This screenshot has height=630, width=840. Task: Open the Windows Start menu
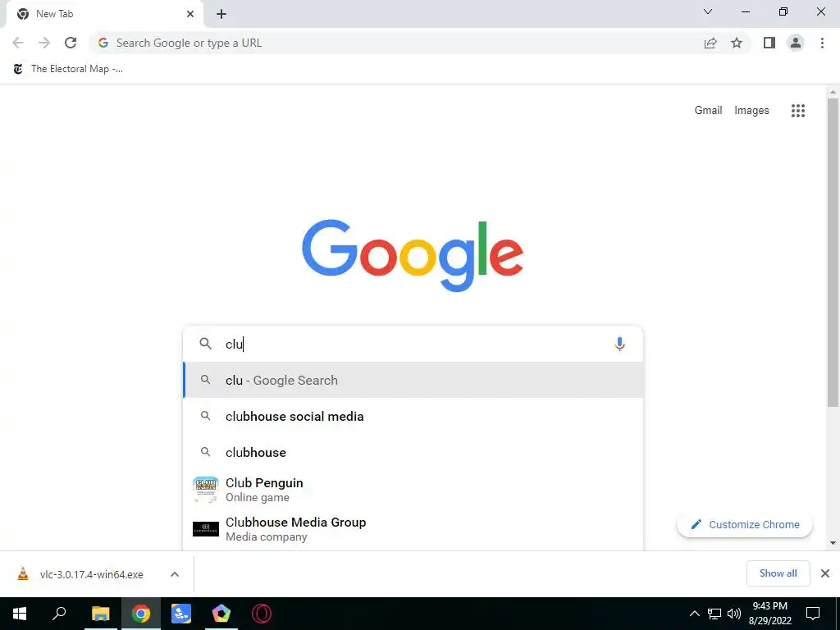(x=20, y=614)
